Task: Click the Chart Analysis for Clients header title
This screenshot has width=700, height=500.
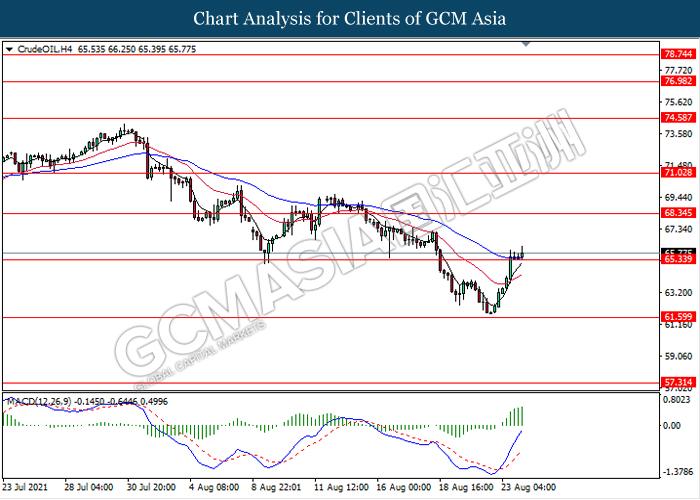Action: 350,18
